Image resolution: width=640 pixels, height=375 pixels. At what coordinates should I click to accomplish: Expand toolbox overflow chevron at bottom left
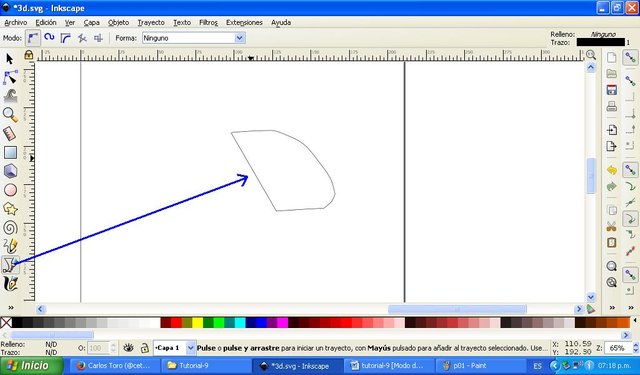click(x=11, y=308)
